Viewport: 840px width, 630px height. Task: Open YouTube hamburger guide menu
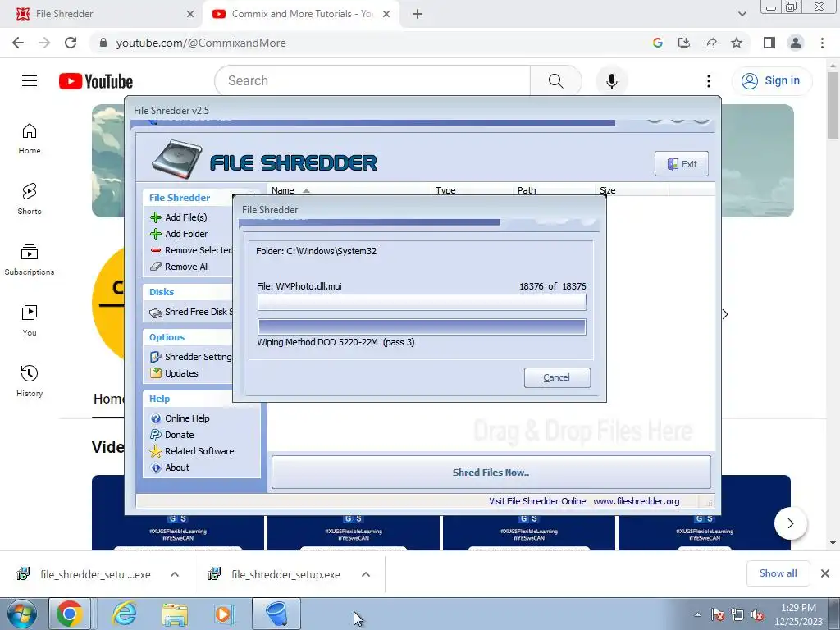tap(30, 81)
